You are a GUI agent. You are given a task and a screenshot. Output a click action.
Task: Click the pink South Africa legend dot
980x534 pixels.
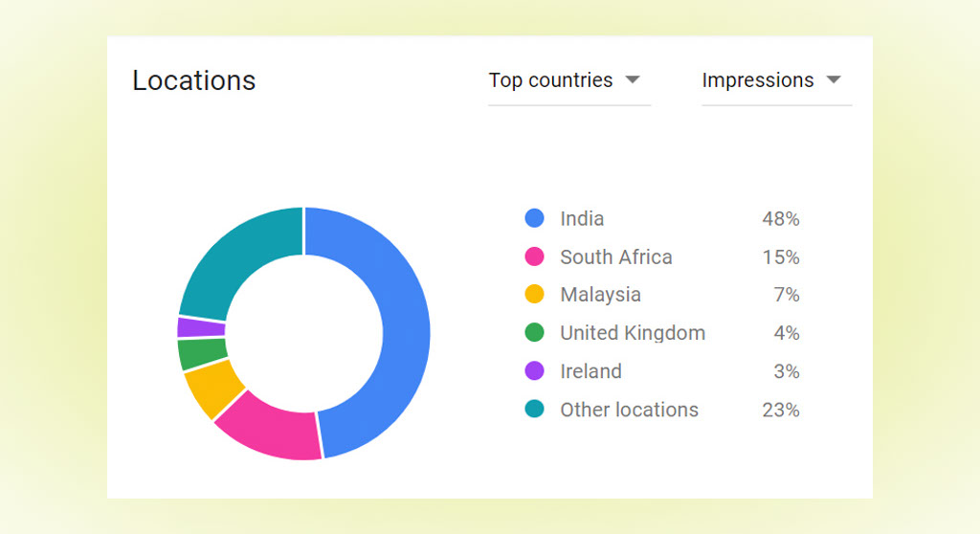pos(534,256)
